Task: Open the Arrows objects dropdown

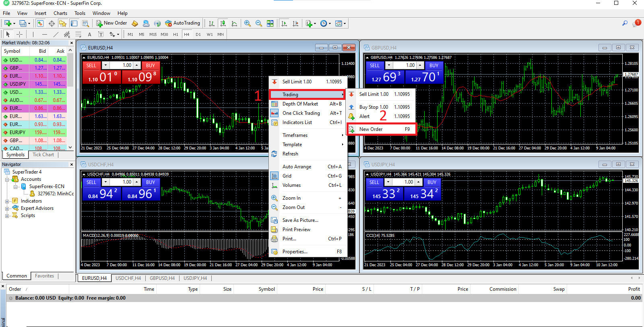Action: pos(114,34)
